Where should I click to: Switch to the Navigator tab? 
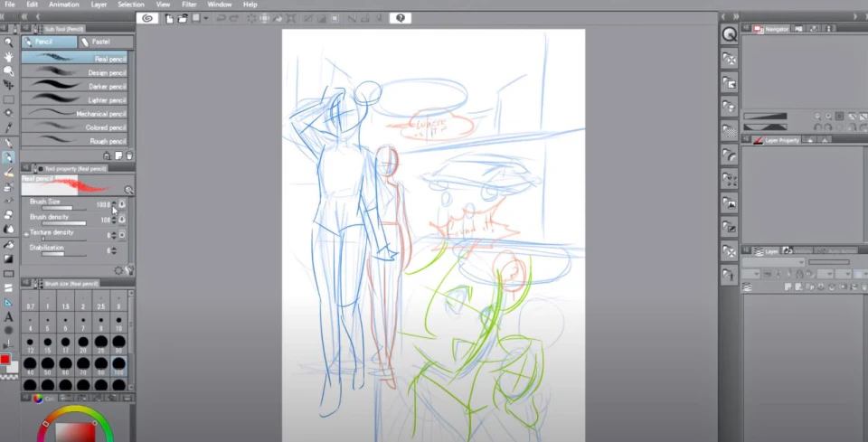coord(770,29)
